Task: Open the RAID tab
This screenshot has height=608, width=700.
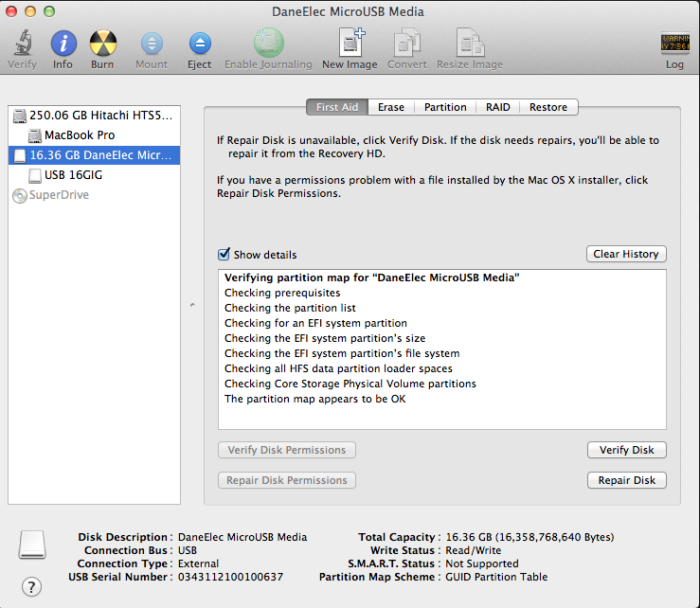Action: [x=498, y=107]
